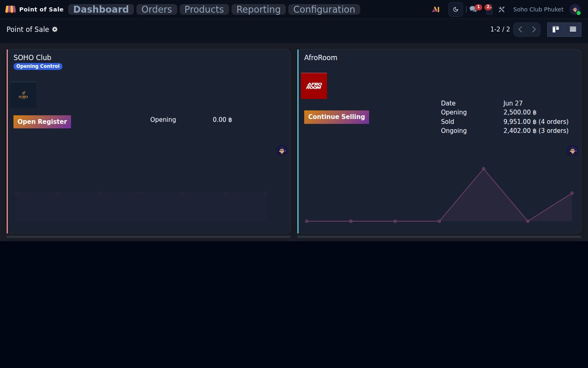Click the 0.00 ฿ opening value
The width and height of the screenshot is (588, 368).
[222, 120]
